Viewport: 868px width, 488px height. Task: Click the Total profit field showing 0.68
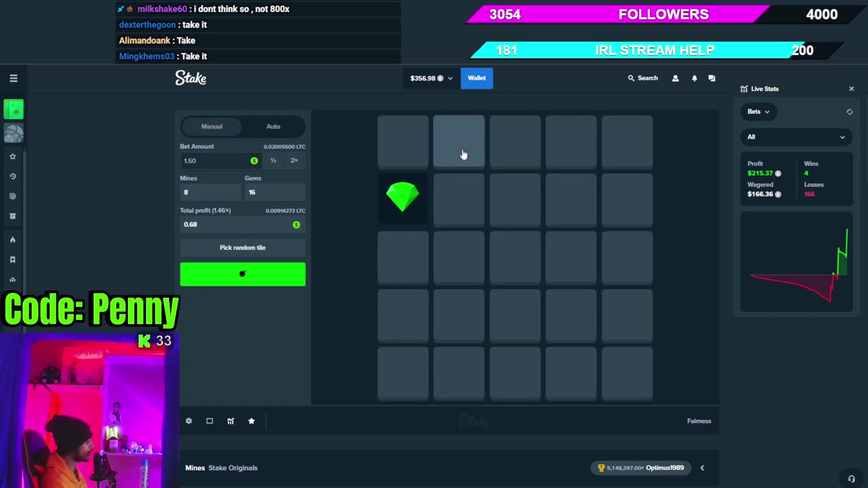(x=242, y=224)
